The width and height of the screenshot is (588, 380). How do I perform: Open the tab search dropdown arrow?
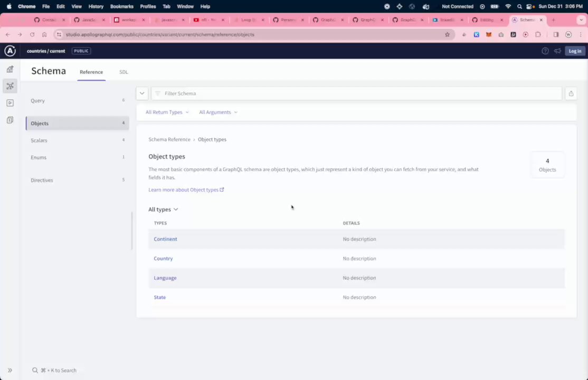pos(581,20)
